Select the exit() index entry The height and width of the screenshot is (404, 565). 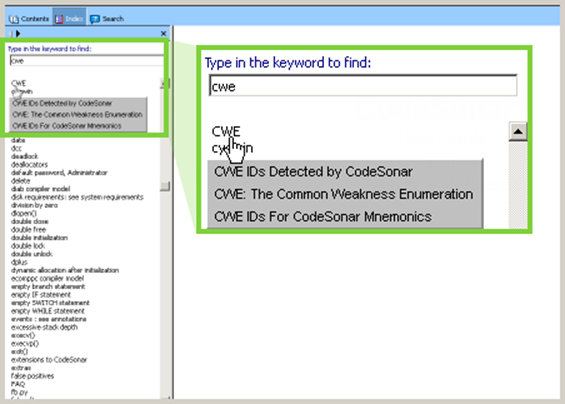tap(19, 352)
